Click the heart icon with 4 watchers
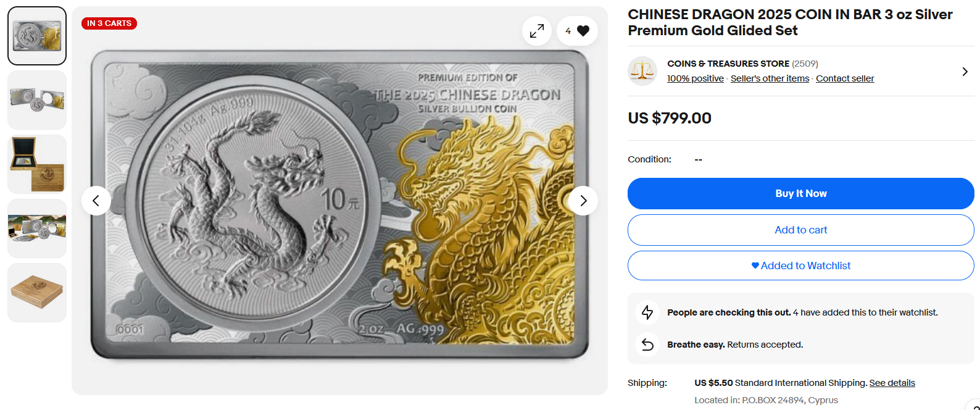Screen dimensions: 980x410 pyautogui.click(x=577, y=31)
